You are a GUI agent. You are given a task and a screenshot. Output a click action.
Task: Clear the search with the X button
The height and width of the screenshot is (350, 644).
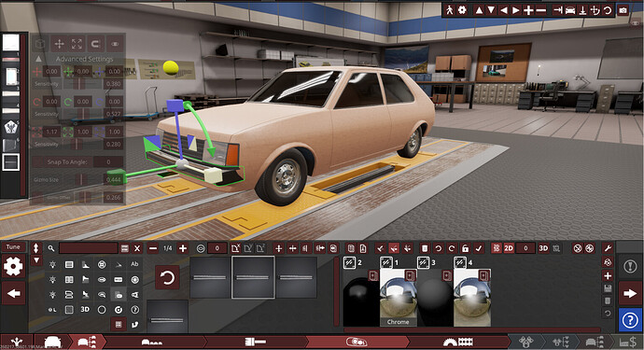point(137,248)
